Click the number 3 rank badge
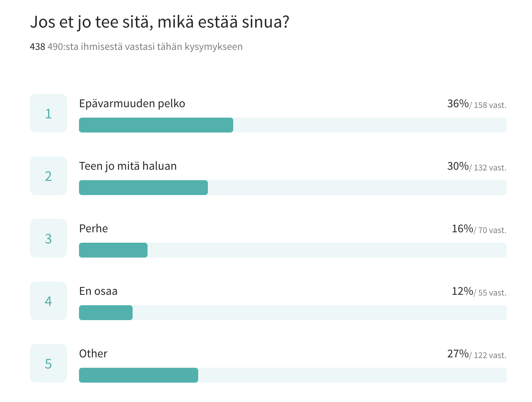 48,238
